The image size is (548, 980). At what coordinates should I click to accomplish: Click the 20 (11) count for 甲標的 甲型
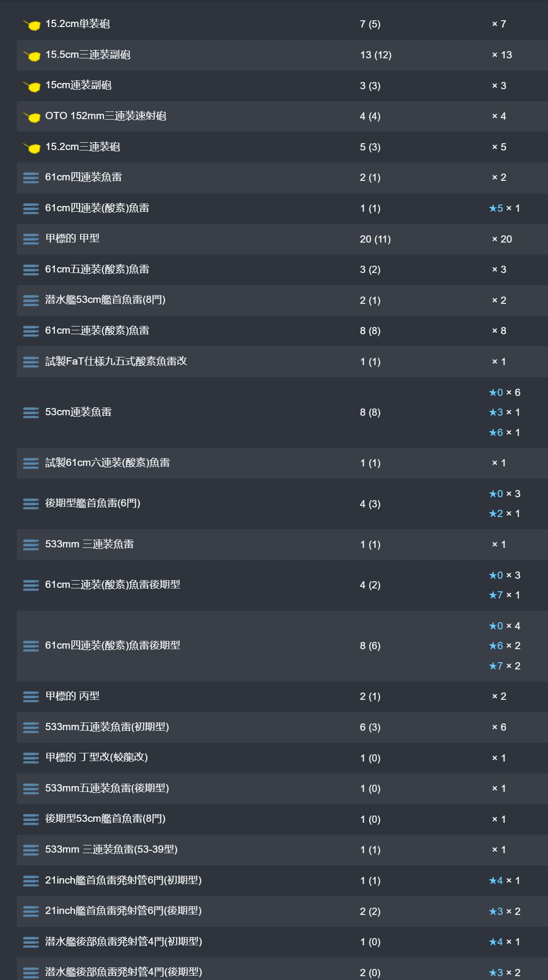(x=375, y=239)
